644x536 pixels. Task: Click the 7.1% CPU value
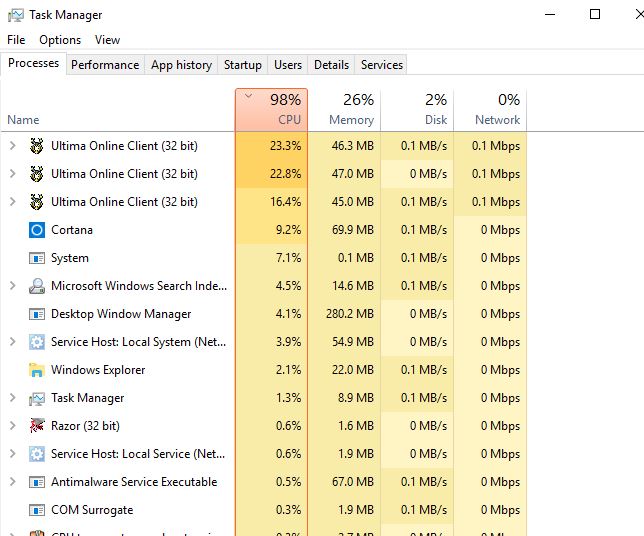click(x=289, y=258)
